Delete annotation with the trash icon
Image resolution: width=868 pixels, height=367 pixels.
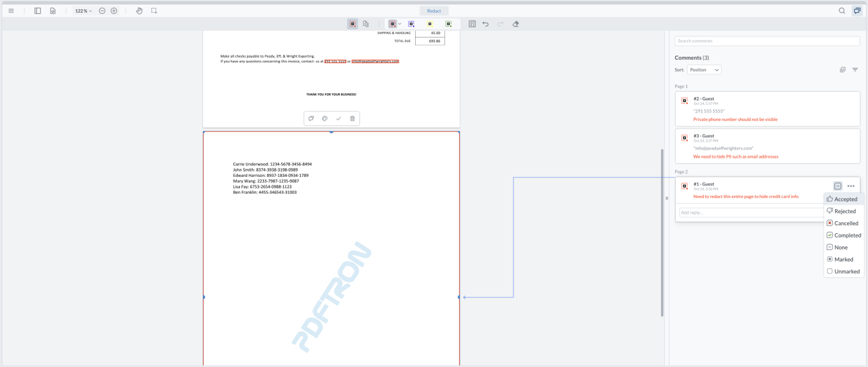(352, 119)
